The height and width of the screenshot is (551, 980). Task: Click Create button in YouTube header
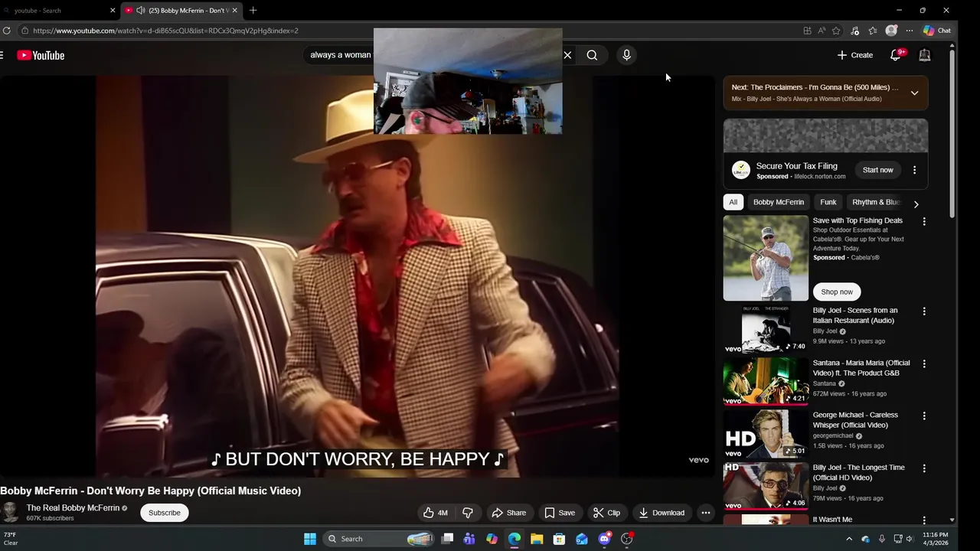[855, 55]
